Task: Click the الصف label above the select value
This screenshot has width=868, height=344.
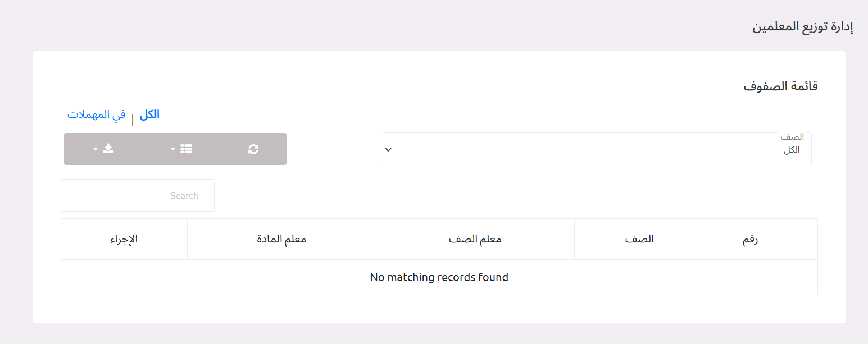Action: (x=792, y=137)
